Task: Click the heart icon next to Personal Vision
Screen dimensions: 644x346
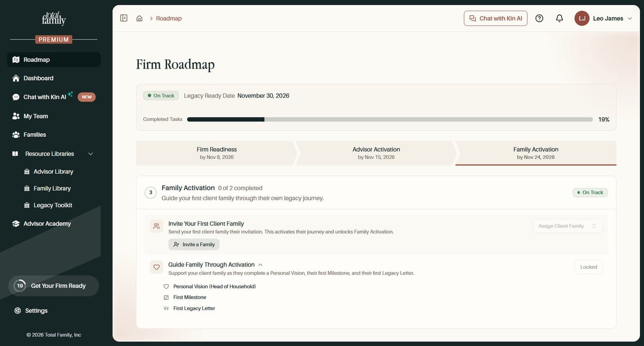Action: [167, 287]
